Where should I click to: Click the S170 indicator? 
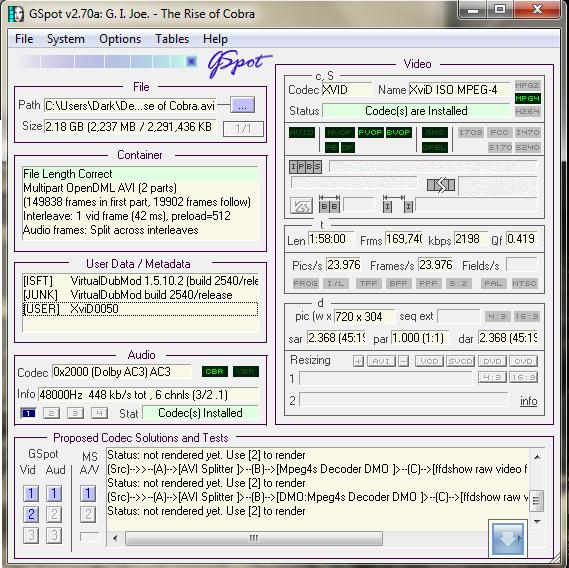(x=499, y=147)
